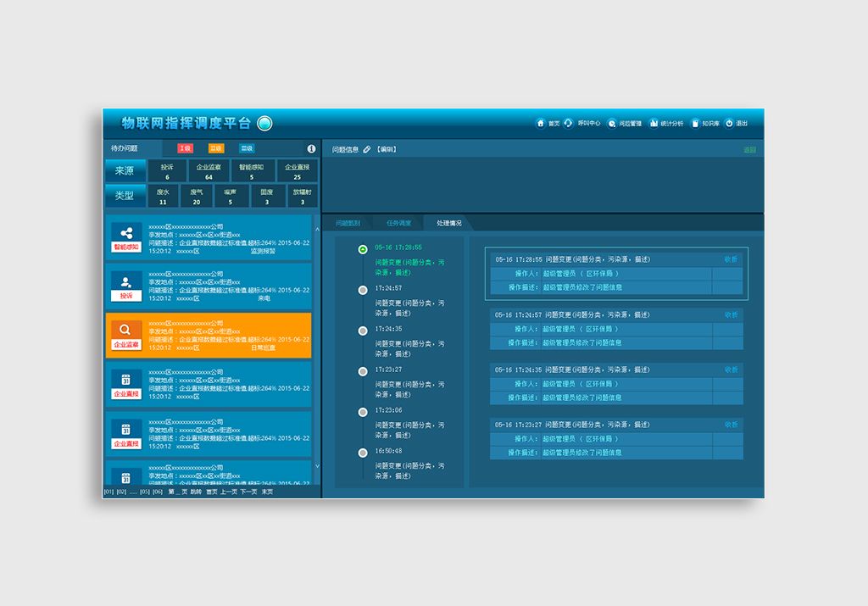Viewport: 868px width, 606px height.
Task: Open the 呼叫中心 headset icon
Action: 568,123
